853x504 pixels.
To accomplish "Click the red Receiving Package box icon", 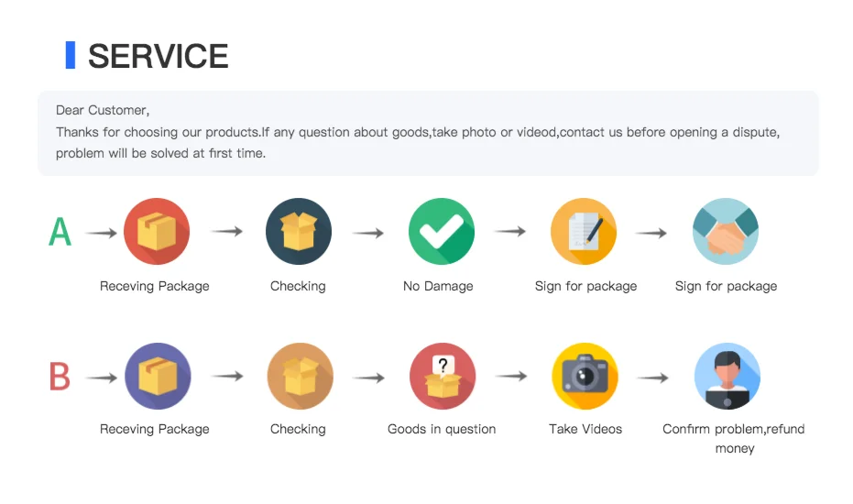I will click(156, 232).
